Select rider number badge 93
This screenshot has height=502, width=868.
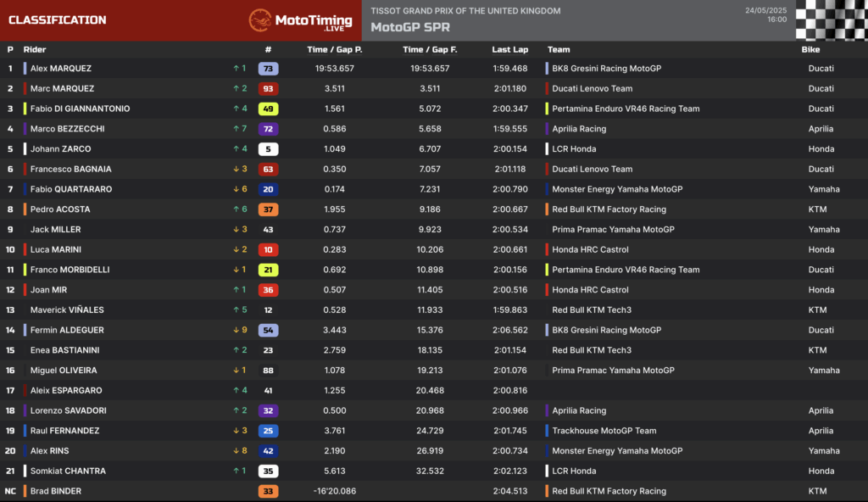(x=268, y=89)
